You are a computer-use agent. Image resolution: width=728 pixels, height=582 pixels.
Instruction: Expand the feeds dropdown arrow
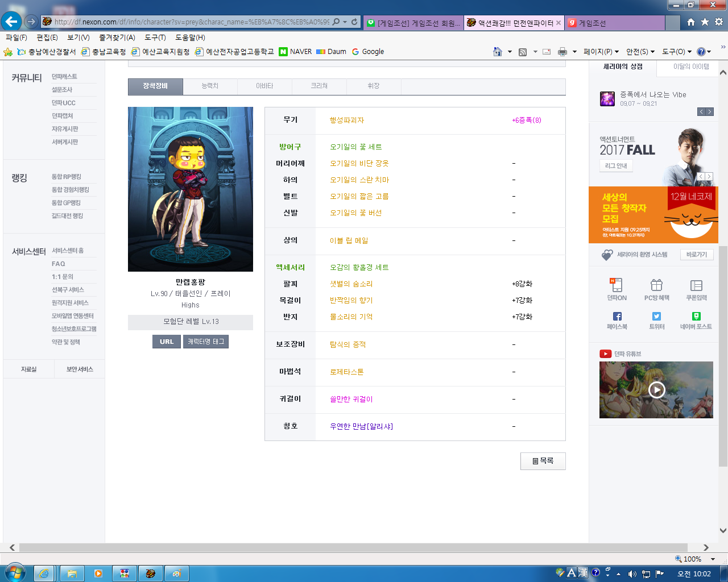535,52
